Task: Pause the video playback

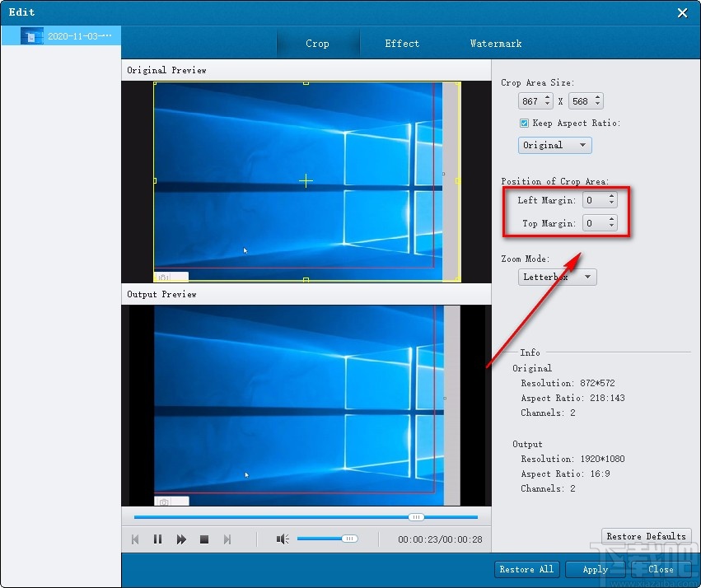Action: click(158, 539)
